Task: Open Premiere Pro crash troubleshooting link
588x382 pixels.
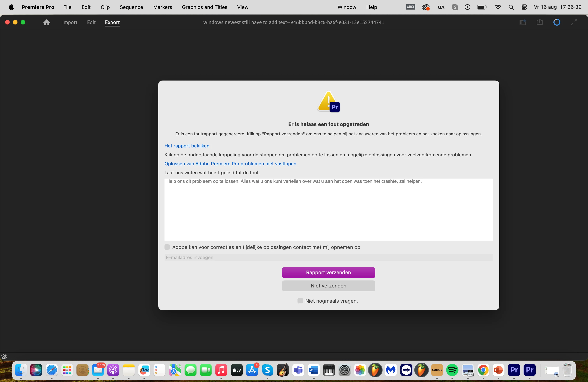Action: tap(230, 164)
